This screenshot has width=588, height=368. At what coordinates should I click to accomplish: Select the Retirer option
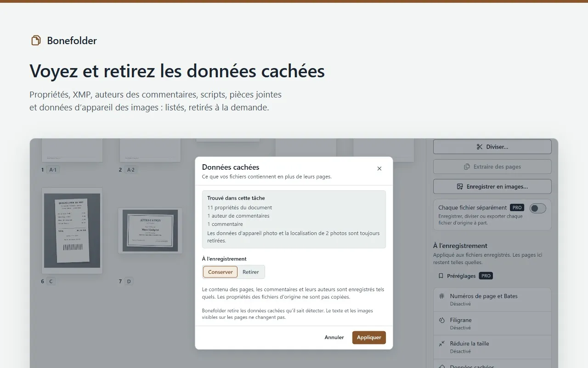251,272
